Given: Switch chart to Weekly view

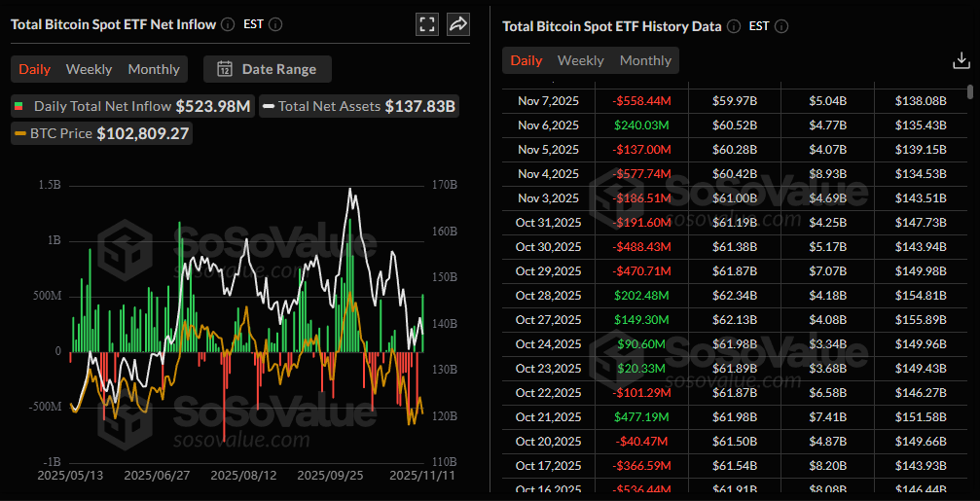Looking at the screenshot, I should [89, 69].
